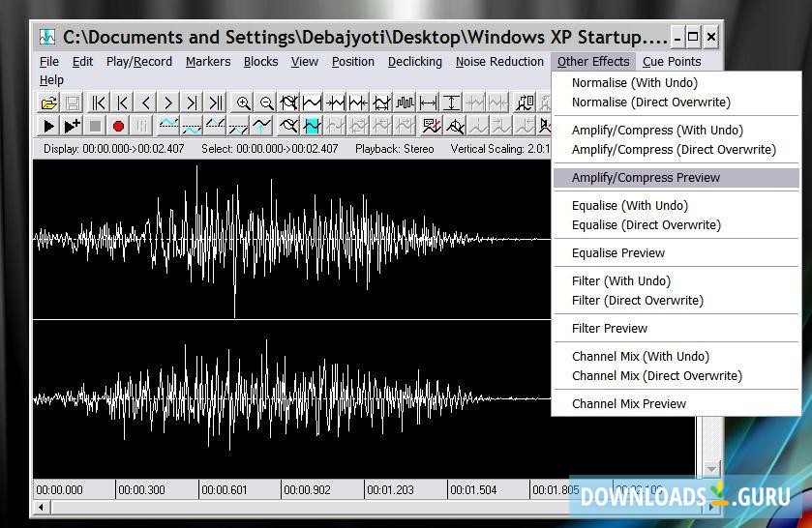This screenshot has width=812, height=528.
Task: Click the horizontal double-arrow width icon
Action: (429, 103)
